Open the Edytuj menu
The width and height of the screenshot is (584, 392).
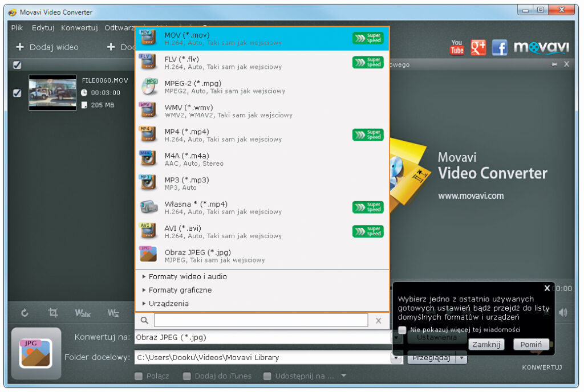click(43, 27)
